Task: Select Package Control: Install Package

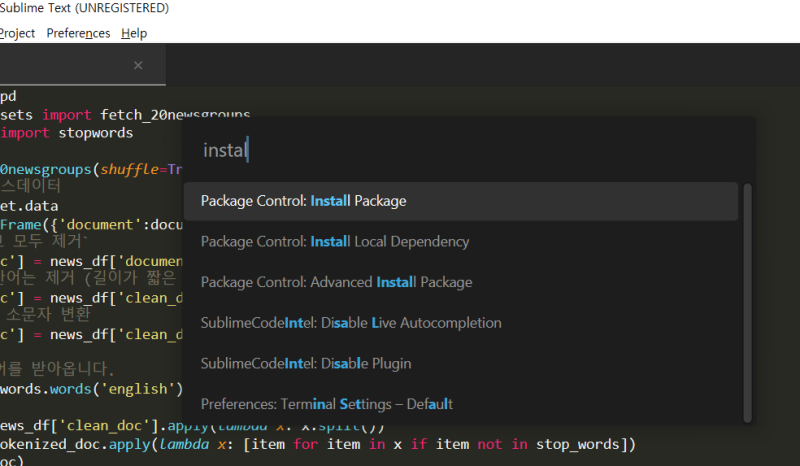Action: [x=461, y=201]
